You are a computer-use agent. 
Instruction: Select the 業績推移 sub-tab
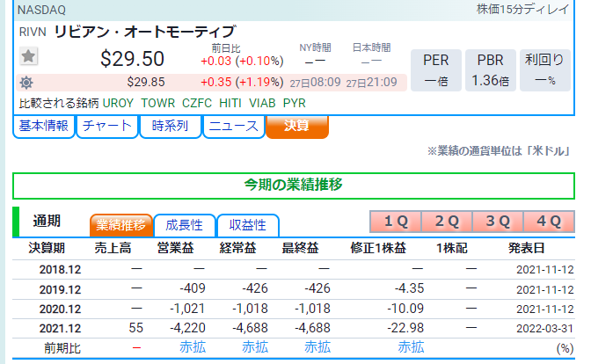click(121, 225)
